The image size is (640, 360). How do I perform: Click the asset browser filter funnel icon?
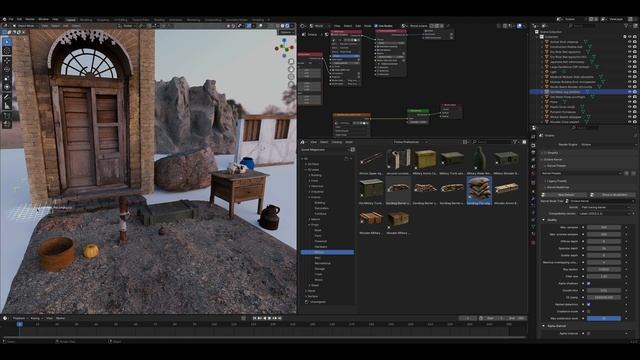coord(515,142)
